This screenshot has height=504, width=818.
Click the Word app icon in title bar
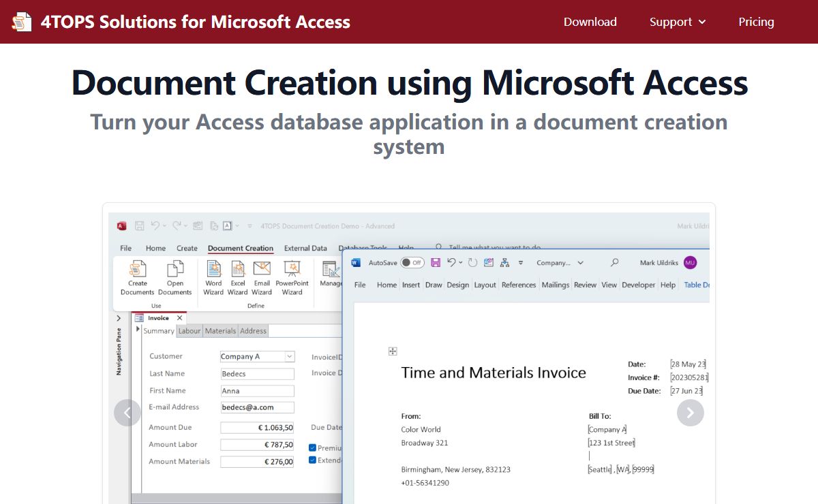click(356, 262)
